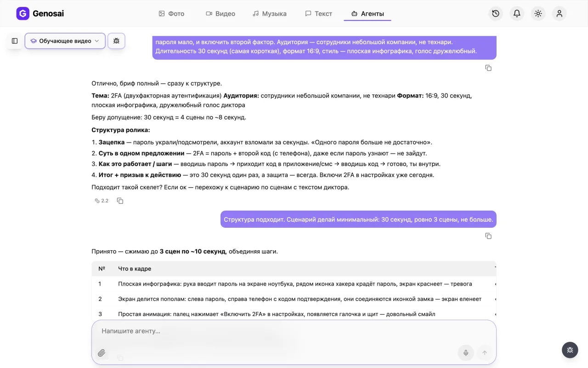Click 'Принято — сжимаю до 3 сцен' line
Viewport: 588px width, 368px height.
[185, 252]
